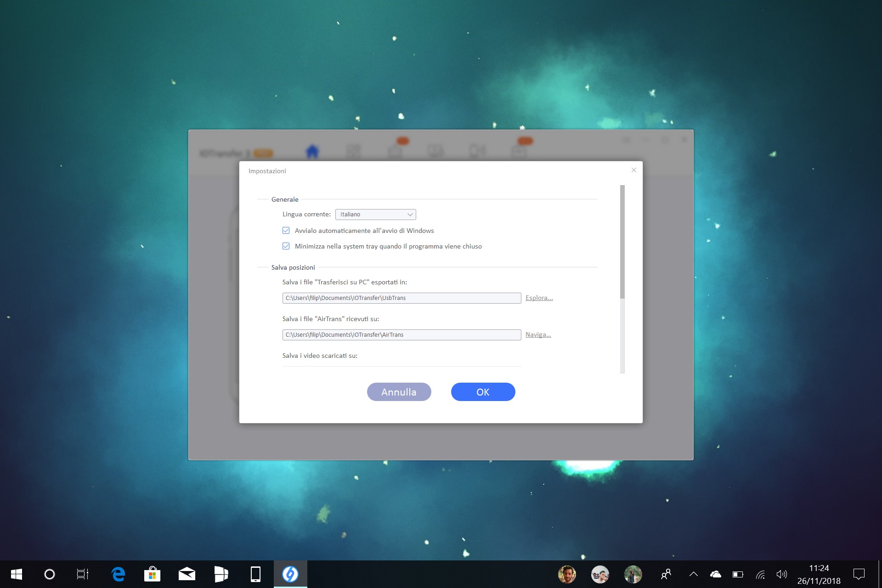Click the OneDrive cloud tray icon
The height and width of the screenshot is (588, 882).
click(716, 574)
